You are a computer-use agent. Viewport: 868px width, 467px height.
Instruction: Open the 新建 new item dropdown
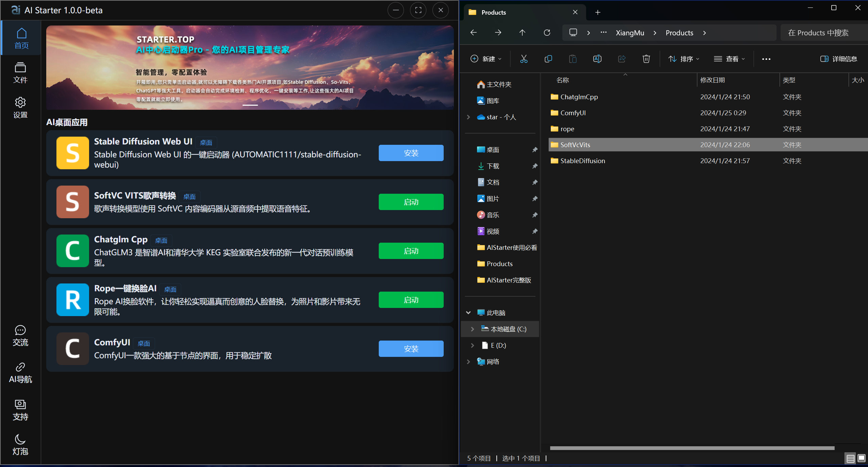point(486,59)
